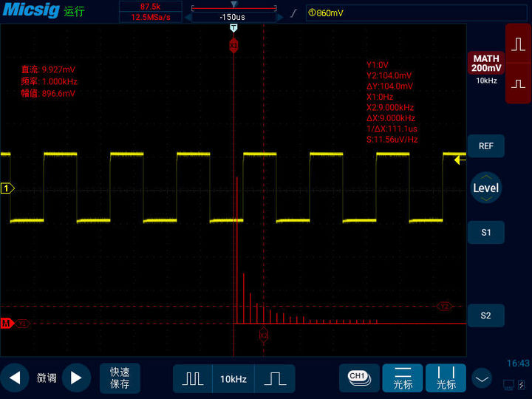Select the CH1 channel icon in bottom bar

coord(358,378)
